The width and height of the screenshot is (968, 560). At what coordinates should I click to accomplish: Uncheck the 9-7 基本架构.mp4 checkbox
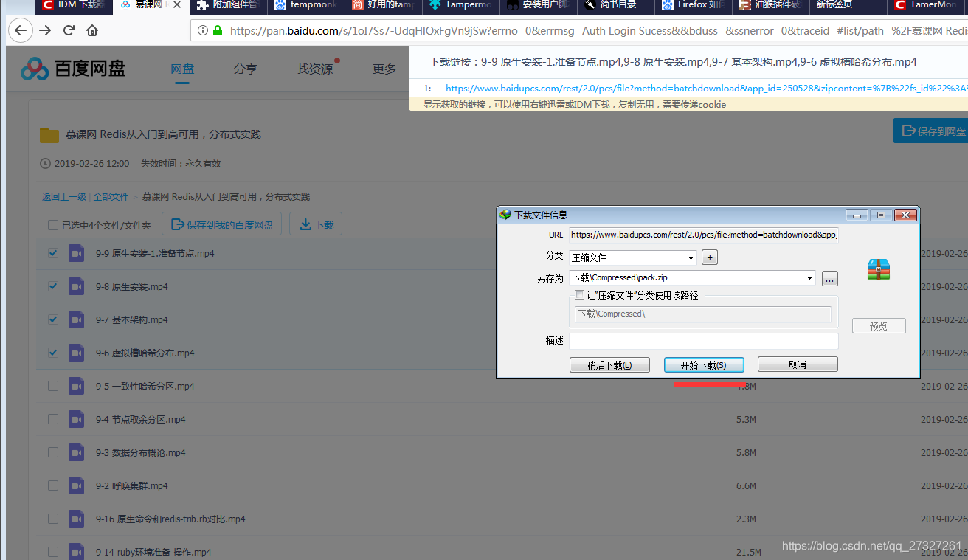click(53, 319)
